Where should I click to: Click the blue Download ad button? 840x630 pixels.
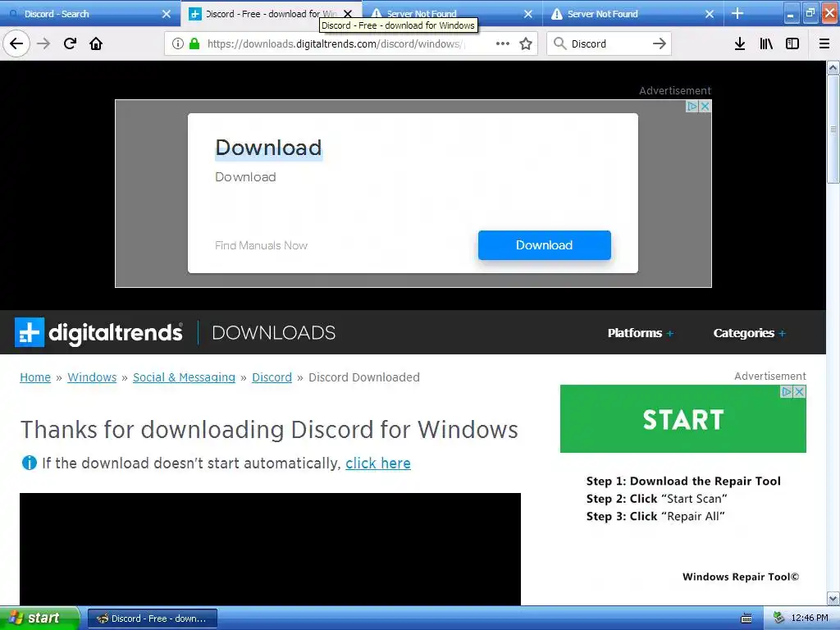click(545, 245)
